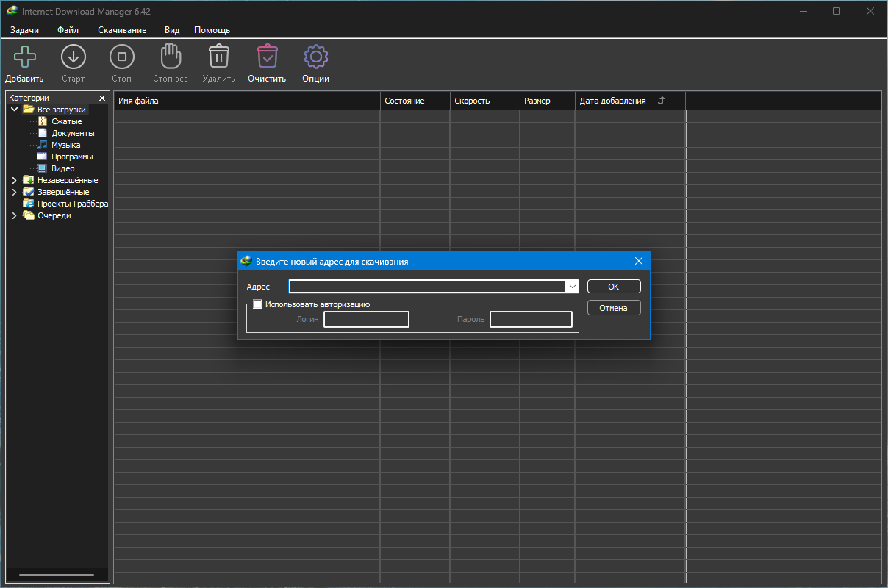Open Опции gear icon in toolbar
The image size is (888, 588).
click(x=315, y=57)
